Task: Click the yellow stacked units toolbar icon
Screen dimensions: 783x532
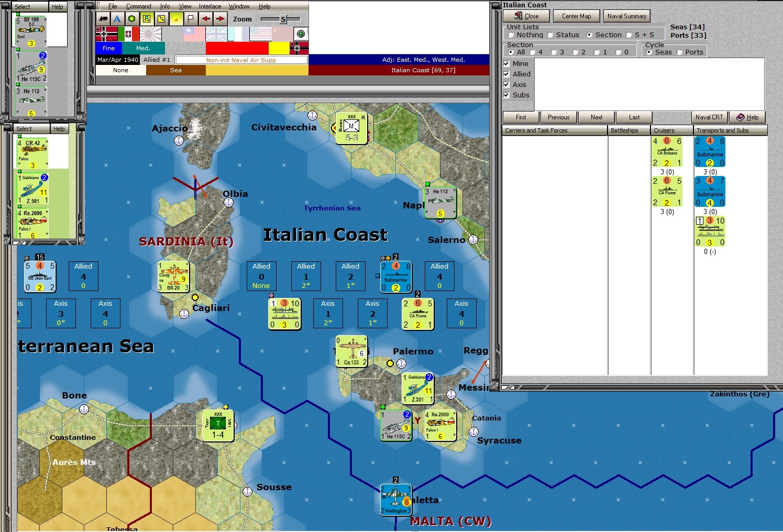Action: [161, 19]
